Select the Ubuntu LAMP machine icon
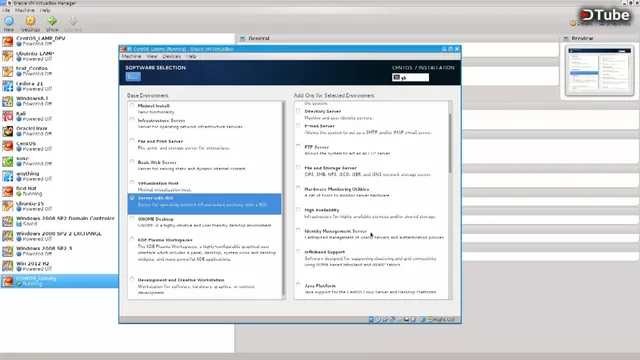The width and height of the screenshot is (640, 360). coord(8,56)
